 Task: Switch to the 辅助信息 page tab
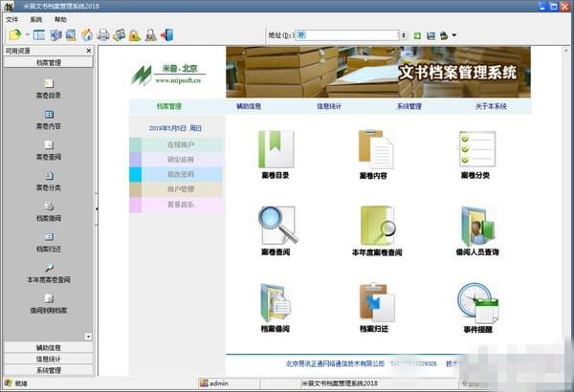[249, 106]
